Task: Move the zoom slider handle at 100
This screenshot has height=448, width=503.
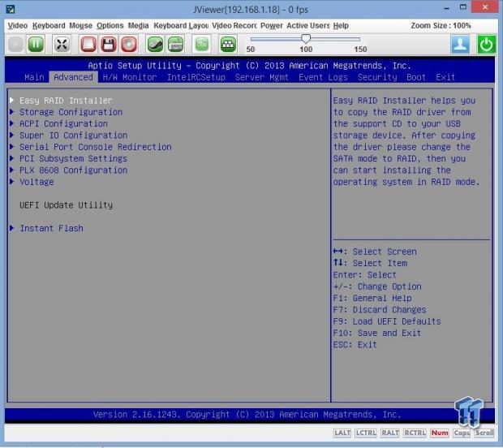Action: tap(306, 38)
